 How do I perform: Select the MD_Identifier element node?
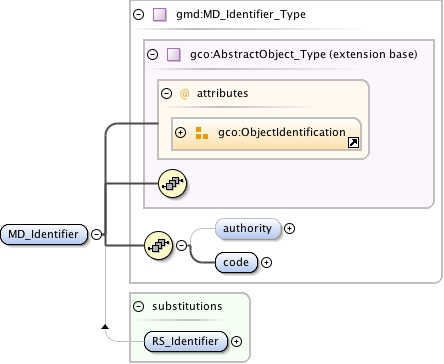(x=44, y=234)
